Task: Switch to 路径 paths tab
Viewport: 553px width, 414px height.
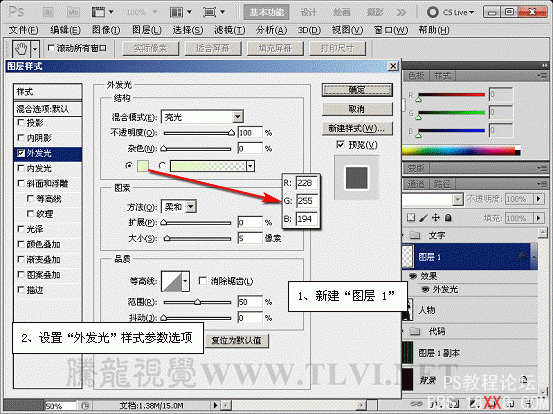Action: (442, 184)
